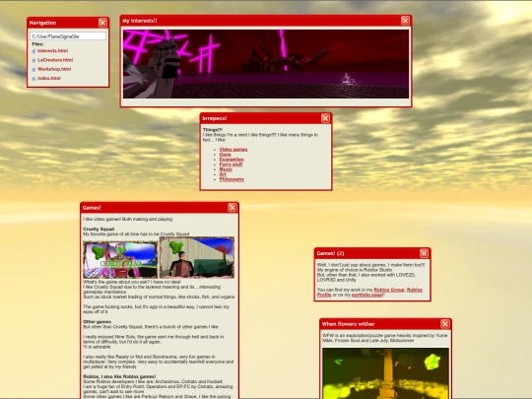This screenshot has height=399, width=532.
Task: Visit the portfolio page link
Action: (x=367, y=295)
